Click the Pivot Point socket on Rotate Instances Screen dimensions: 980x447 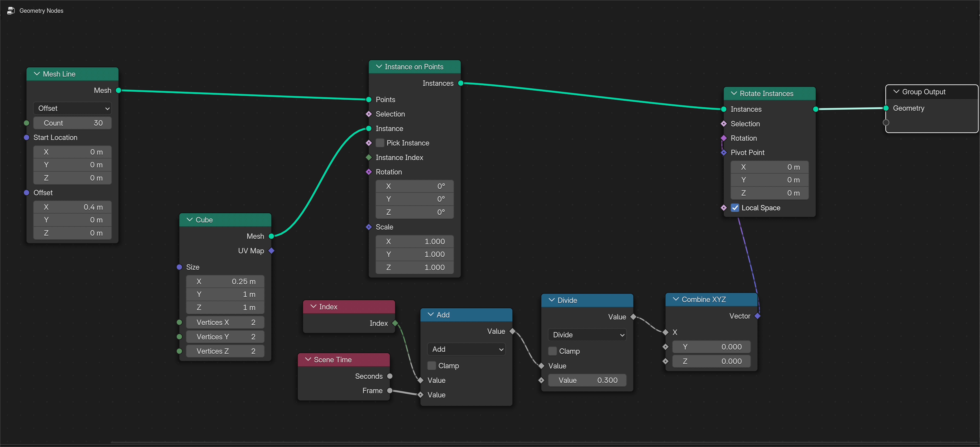coord(724,153)
